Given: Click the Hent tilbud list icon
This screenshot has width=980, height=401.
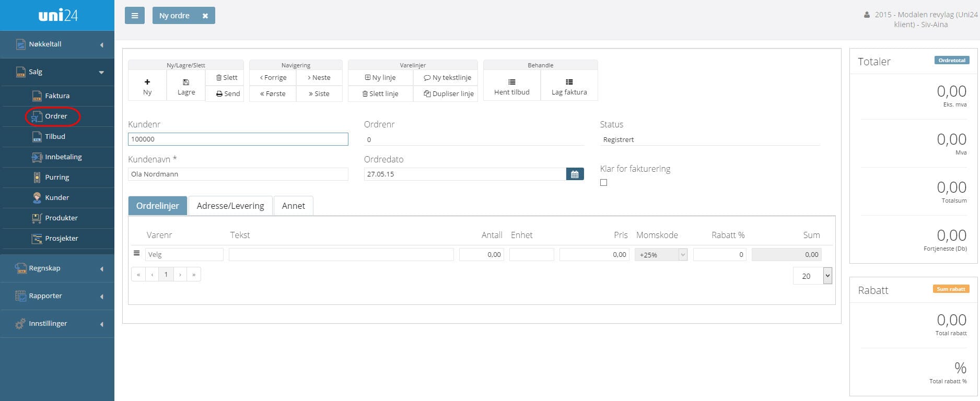Looking at the screenshot, I should tap(511, 82).
